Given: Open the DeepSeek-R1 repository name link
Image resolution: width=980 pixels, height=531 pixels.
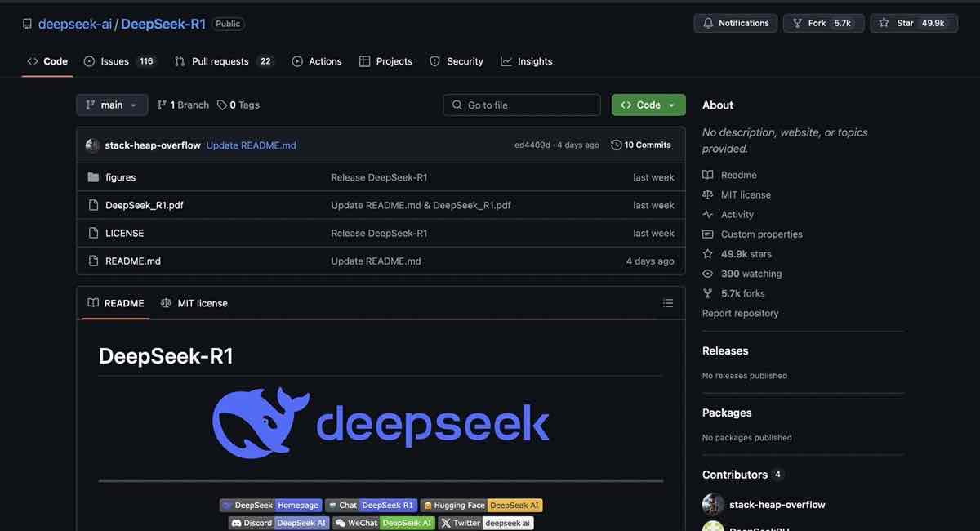Looking at the screenshot, I should (x=163, y=24).
